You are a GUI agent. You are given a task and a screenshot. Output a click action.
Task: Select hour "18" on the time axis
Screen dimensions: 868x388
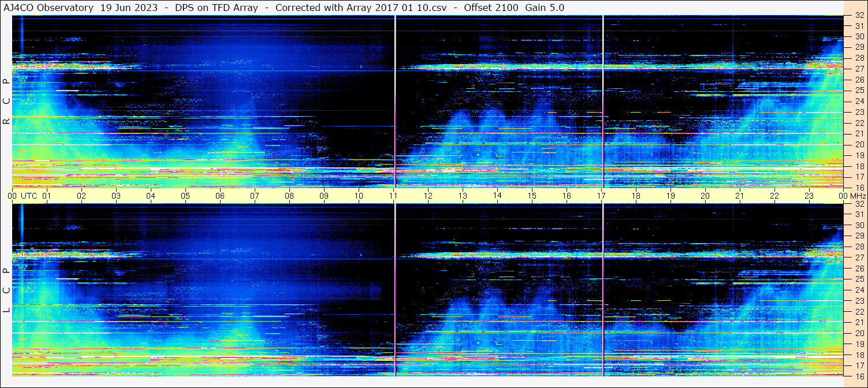point(636,196)
